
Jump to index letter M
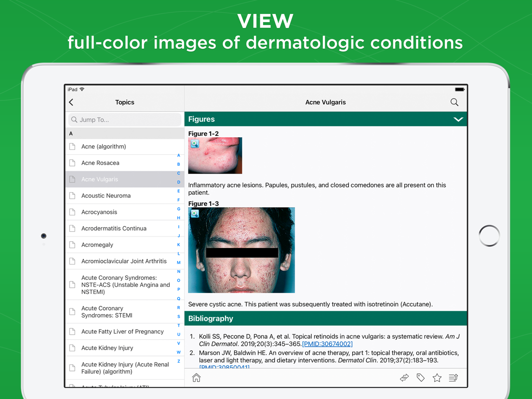pos(178,263)
